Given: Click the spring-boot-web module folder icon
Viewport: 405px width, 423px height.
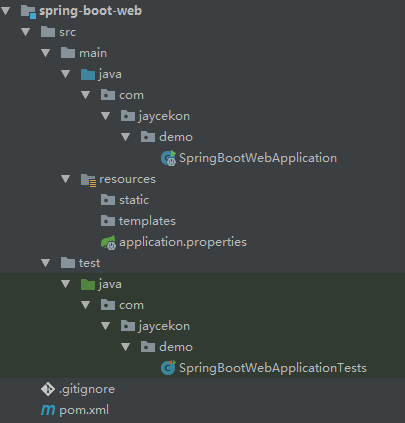Looking at the screenshot, I should [x=28, y=11].
